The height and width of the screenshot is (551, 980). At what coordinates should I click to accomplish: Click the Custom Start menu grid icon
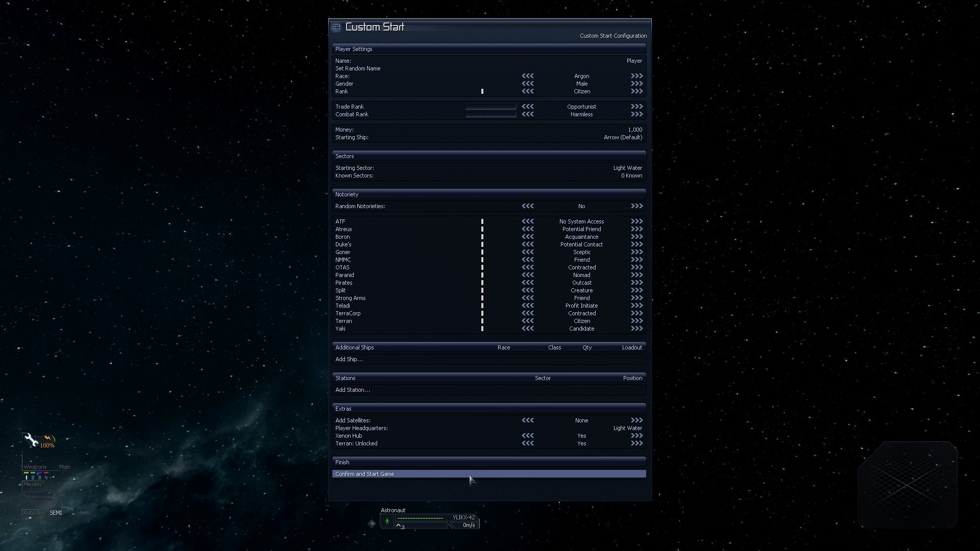coord(336,27)
